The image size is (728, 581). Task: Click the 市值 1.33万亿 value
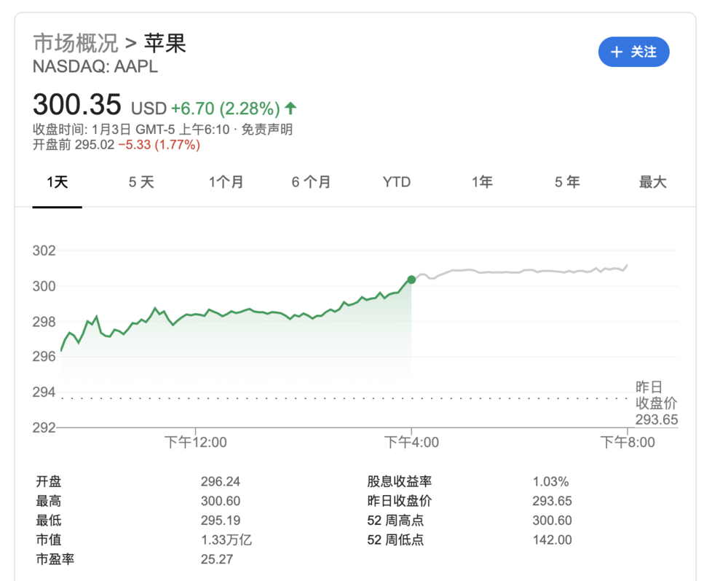tap(226, 539)
